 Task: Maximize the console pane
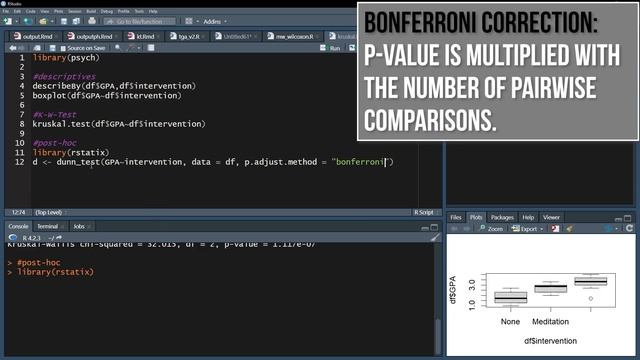(434, 227)
